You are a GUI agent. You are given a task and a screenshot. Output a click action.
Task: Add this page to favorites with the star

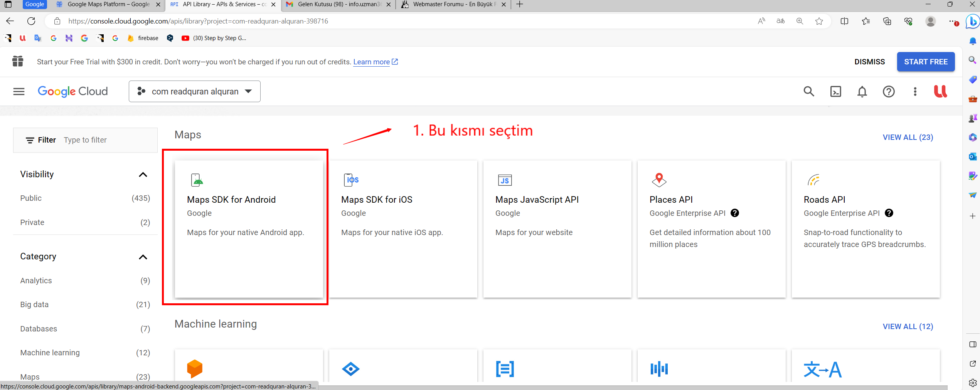pos(819,21)
